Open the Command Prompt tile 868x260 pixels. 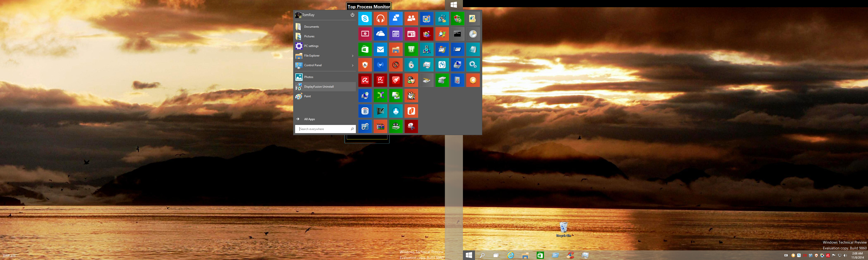pos(457,34)
